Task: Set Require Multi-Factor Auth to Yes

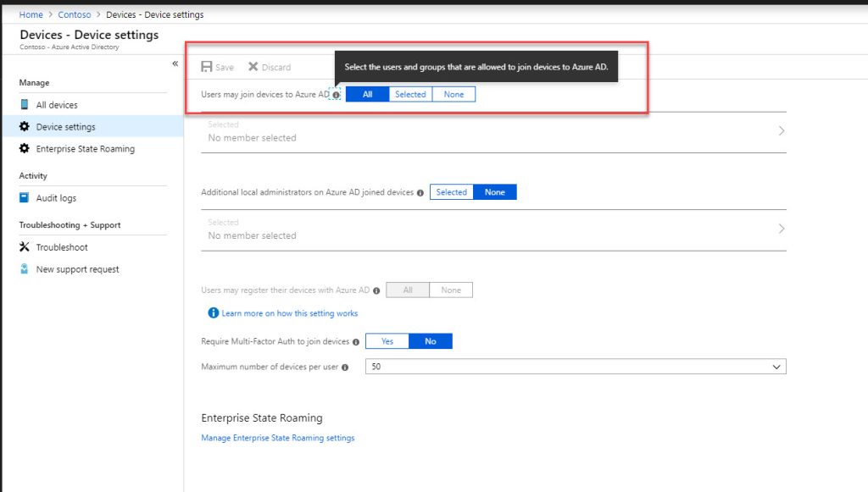Action: [387, 341]
